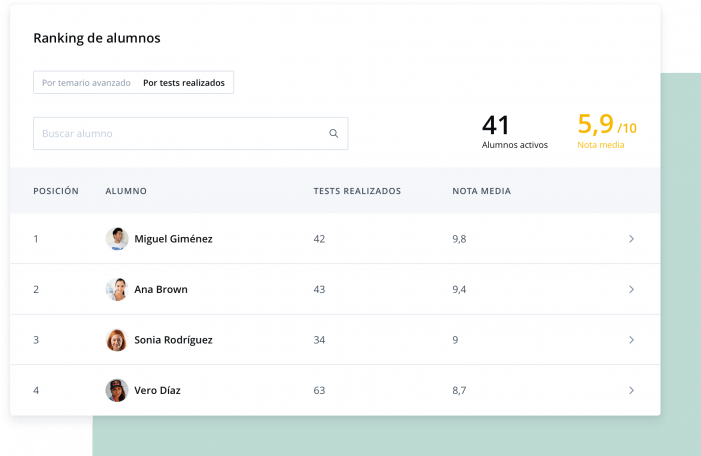Click Sonia Rodríguez's nota media 9
701x456 pixels.
pos(455,340)
